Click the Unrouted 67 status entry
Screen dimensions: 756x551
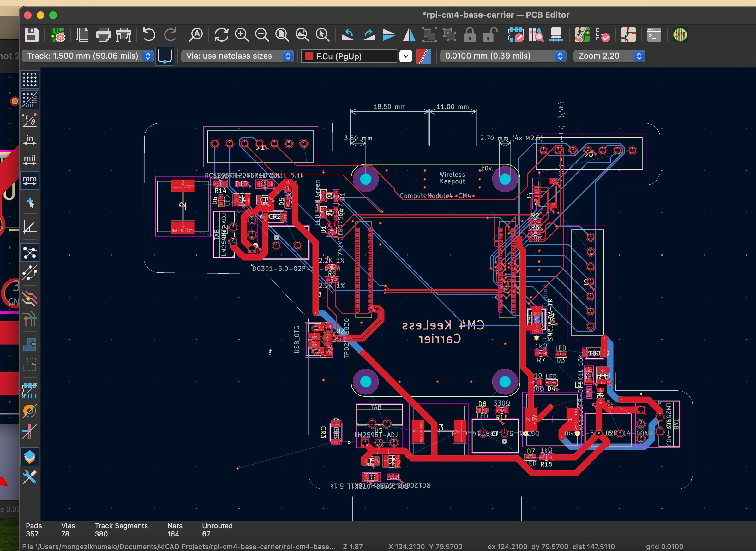(x=217, y=530)
